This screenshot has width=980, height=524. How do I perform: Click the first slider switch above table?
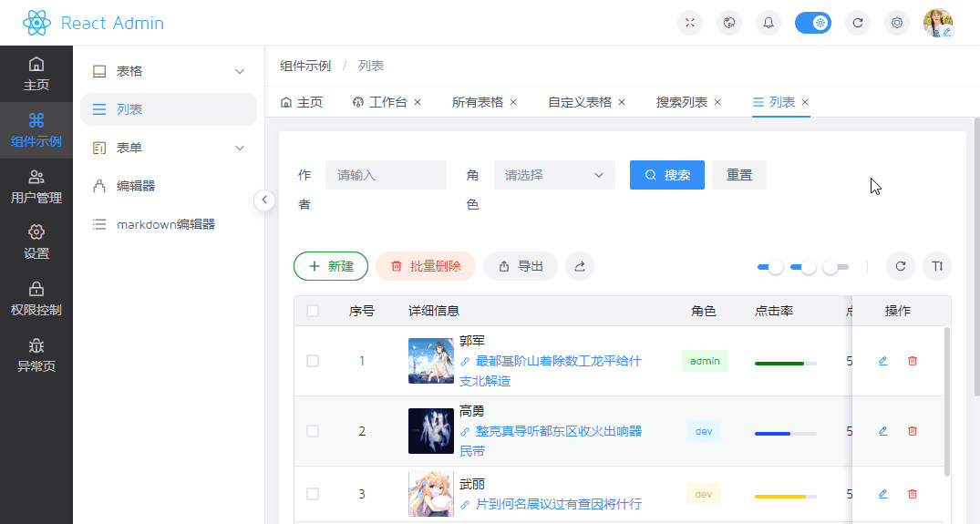point(770,267)
